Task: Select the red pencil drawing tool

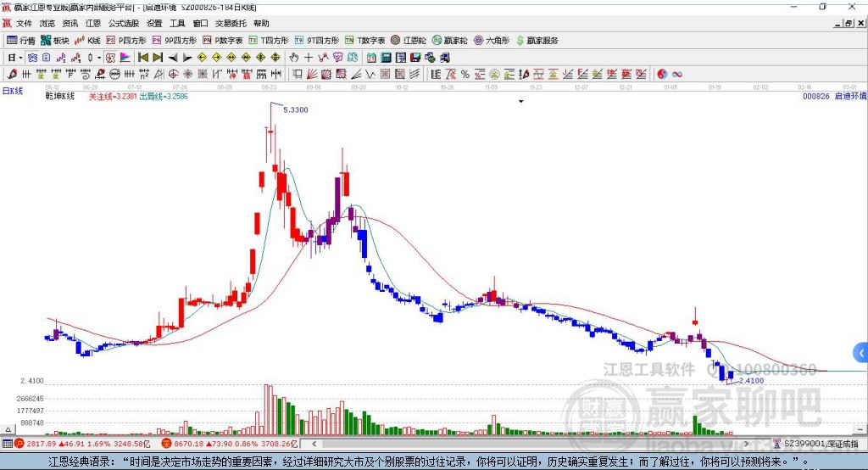Action: pyautogui.click(x=12, y=75)
